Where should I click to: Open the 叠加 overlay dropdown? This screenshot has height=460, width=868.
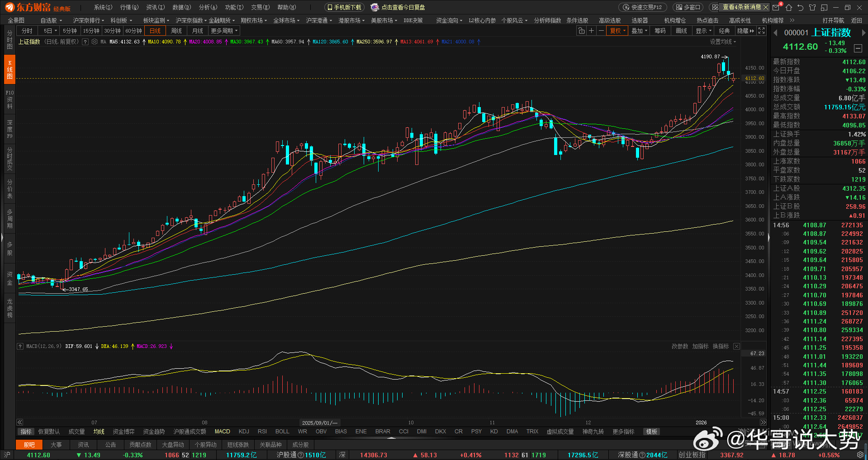(640, 31)
